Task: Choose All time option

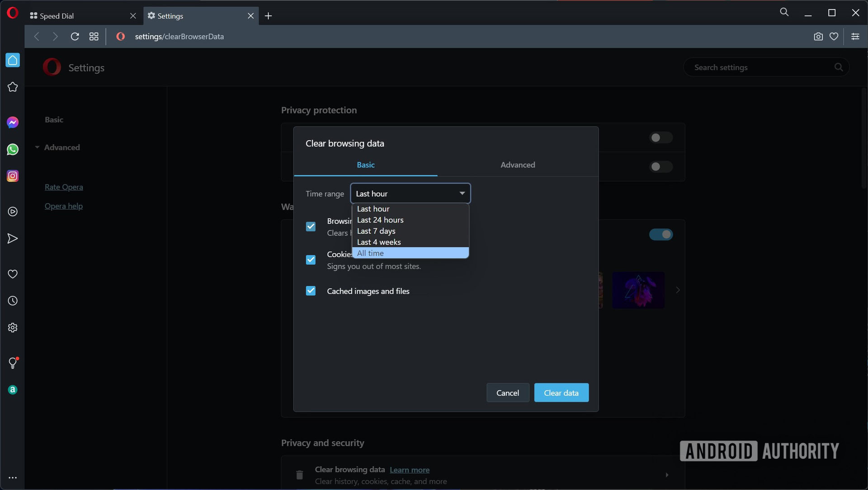Action: pyautogui.click(x=410, y=253)
